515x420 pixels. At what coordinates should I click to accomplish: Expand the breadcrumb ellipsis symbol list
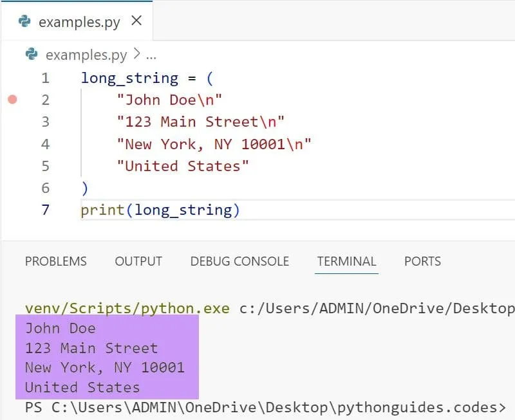pyautogui.click(x=152, y=55)
